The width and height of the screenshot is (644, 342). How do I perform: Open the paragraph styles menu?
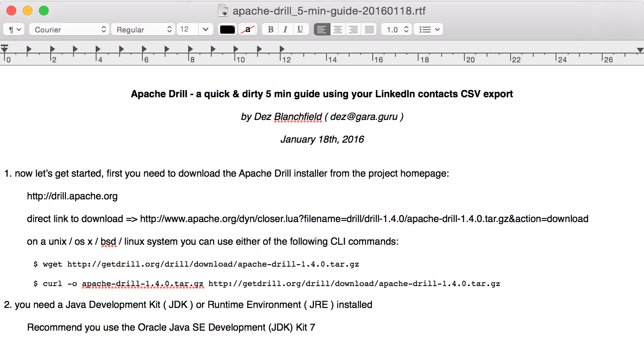[x=14, y=30]
